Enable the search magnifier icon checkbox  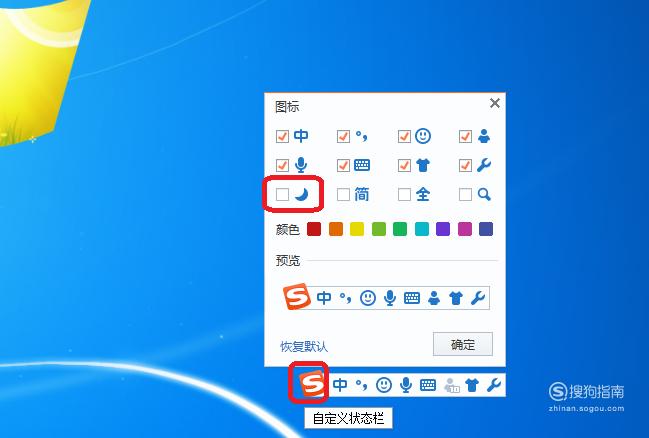click(465, 194)
